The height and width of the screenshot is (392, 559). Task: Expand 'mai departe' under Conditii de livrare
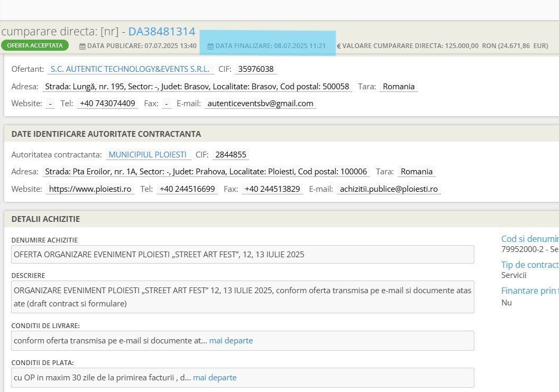(231, 341)
